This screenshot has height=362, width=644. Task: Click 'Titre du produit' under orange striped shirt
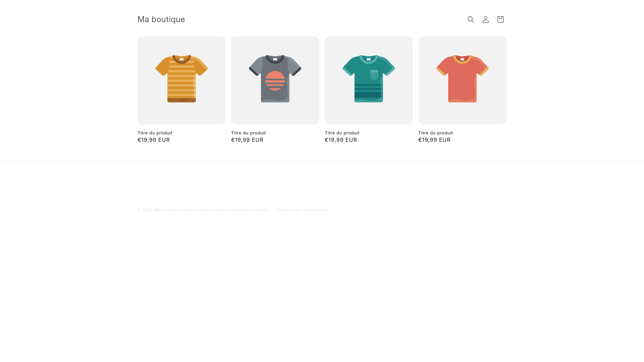pyautogui.click(x=155, y=133)
